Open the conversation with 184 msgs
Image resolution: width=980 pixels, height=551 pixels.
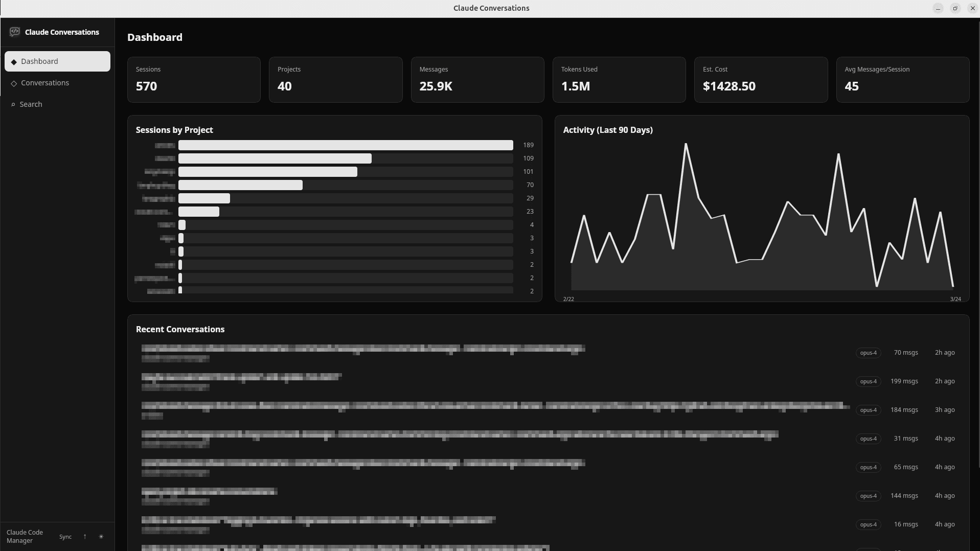[x=495, y=410]
